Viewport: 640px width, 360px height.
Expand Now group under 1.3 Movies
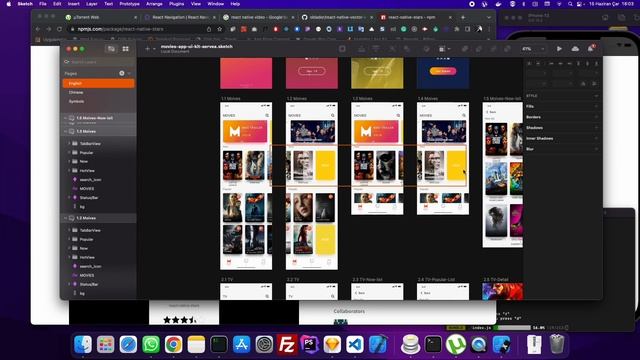pyautogui.click(x=69, y=162)
